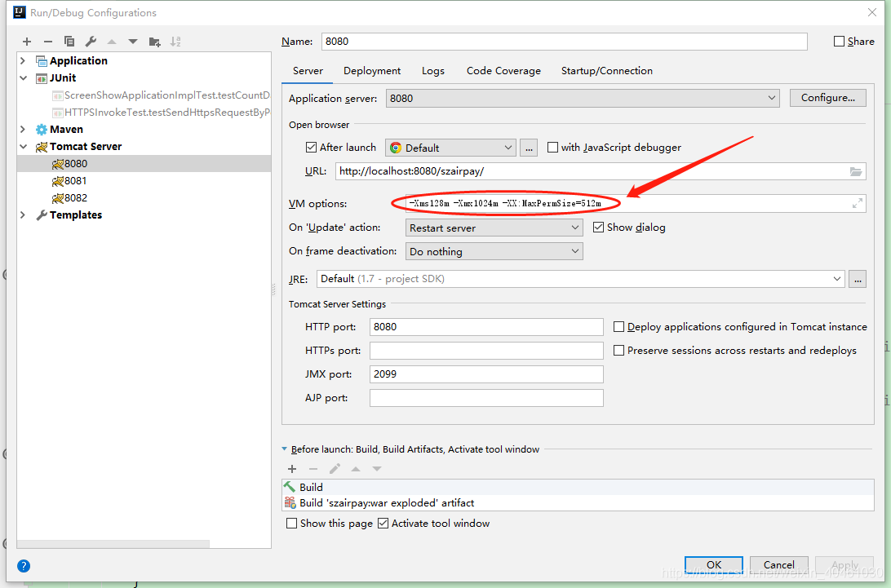This screenshot has width=891, height=588.
Task: Open the On 'Update' action dropdown
Action: (494, 228)
